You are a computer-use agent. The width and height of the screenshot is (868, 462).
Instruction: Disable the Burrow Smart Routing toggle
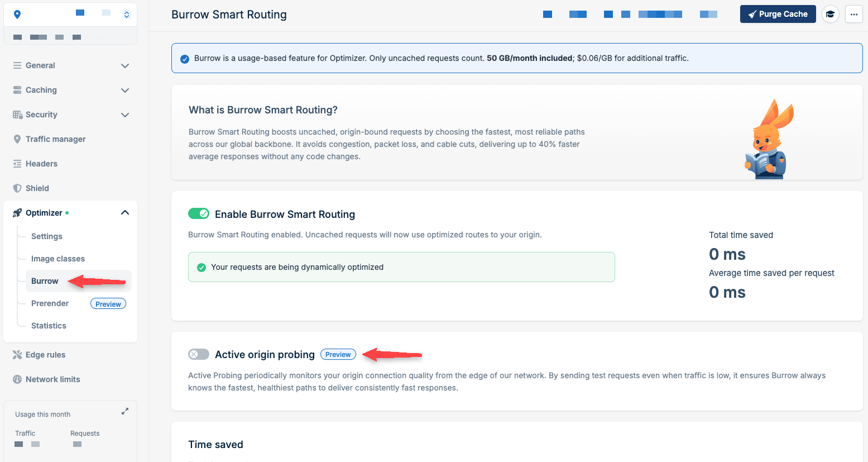pos(199,213)
